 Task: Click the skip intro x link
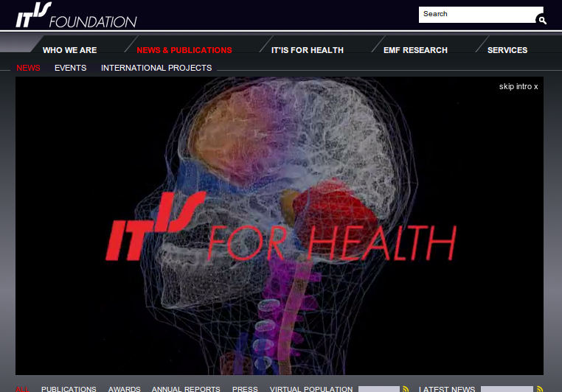(518, 86)
